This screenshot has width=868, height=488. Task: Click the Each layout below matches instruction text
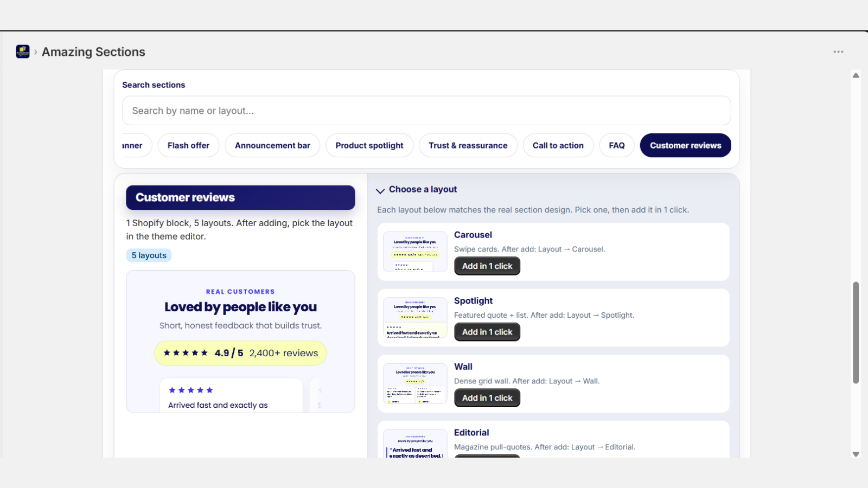(x=533, y=210)
